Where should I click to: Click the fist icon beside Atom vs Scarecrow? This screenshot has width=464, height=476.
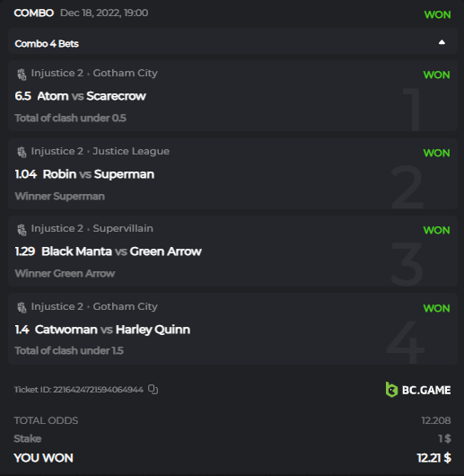[22, 74]
